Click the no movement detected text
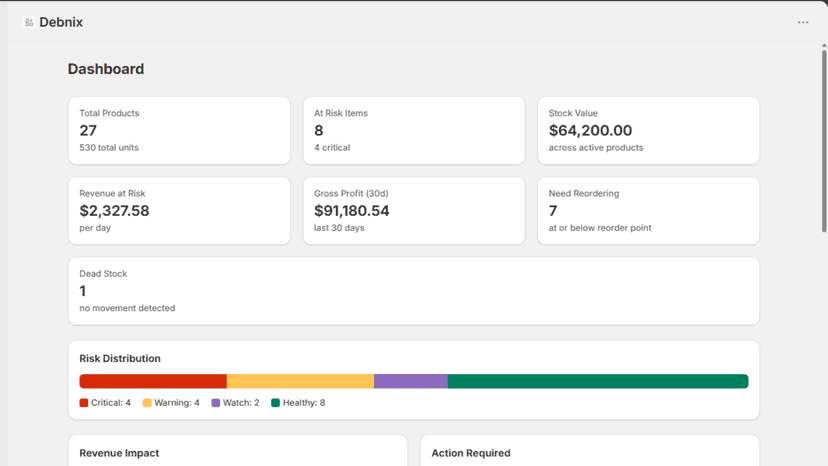Image resolution: width=828 pixels, height=466 pixels. tap(127, 308)
